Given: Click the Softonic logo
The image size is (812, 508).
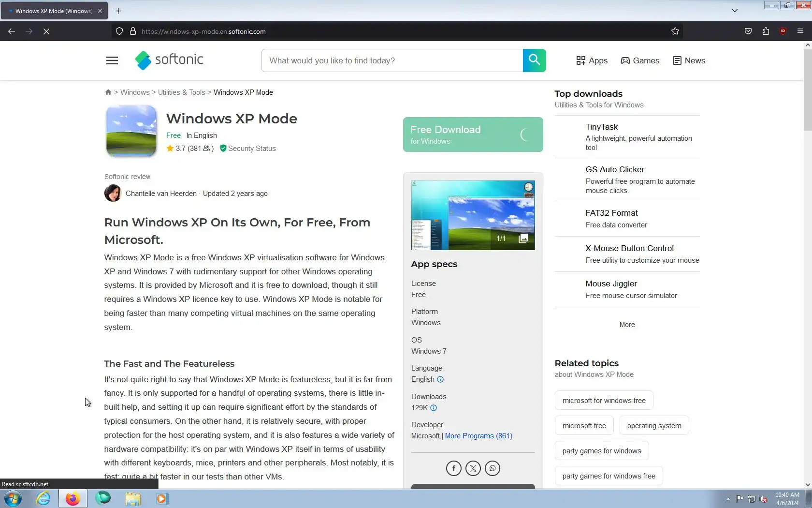Looking at the screenshot, I should 169,60.
